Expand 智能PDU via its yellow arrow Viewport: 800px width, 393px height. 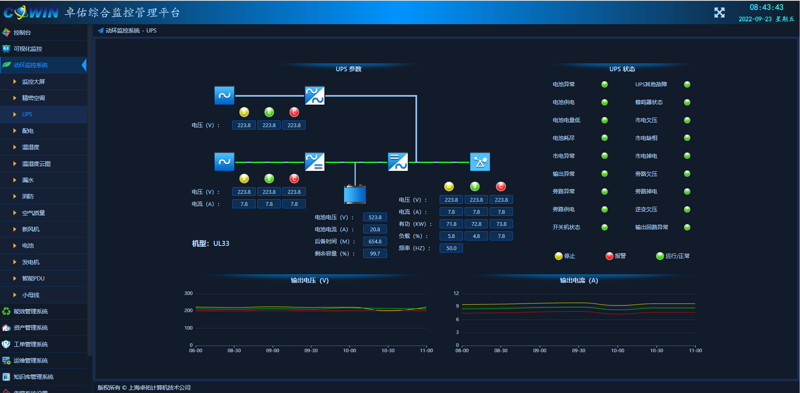(15, 279)
